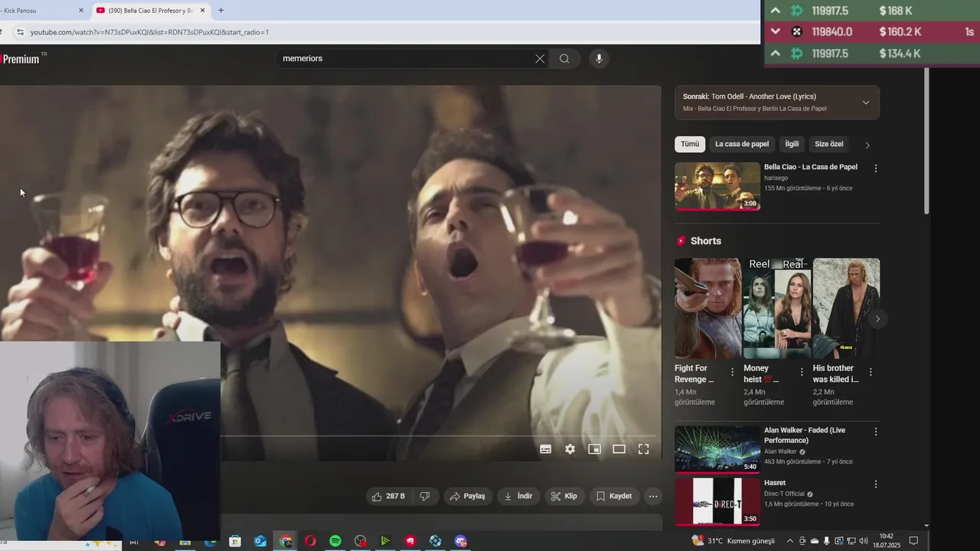
Task: Open options for Hasret video
Action: pyautogui.click(x=876, y=484)
